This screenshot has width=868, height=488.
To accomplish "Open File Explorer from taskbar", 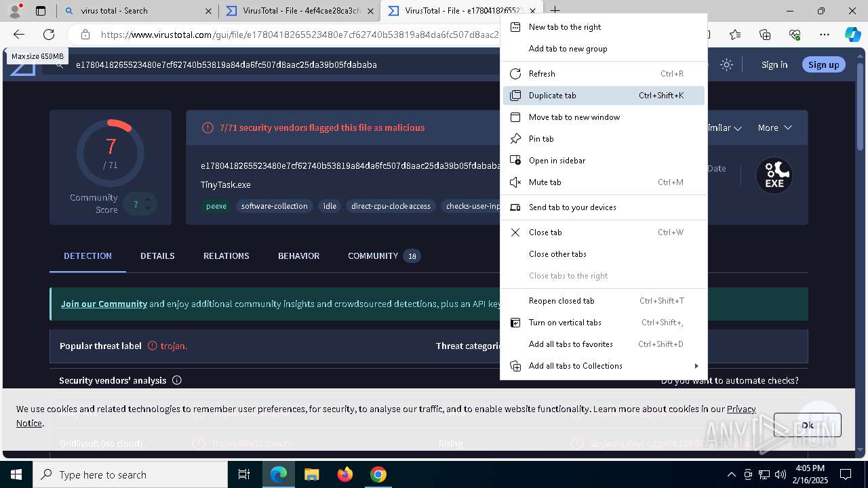I will 311,474.
